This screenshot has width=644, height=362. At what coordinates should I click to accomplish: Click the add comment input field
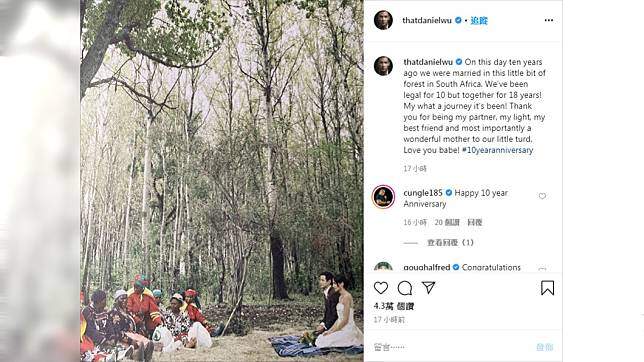452,347
